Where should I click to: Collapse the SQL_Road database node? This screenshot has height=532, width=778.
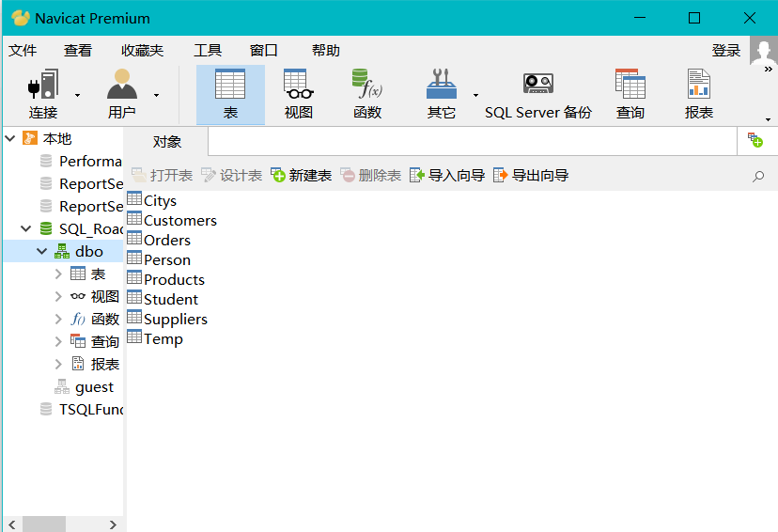[25, 228]
